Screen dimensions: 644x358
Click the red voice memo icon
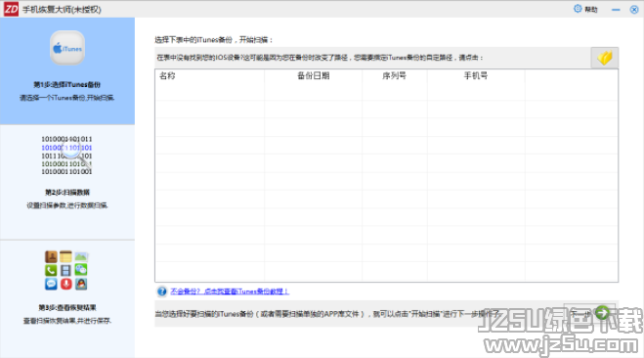[x=66, y=284]
